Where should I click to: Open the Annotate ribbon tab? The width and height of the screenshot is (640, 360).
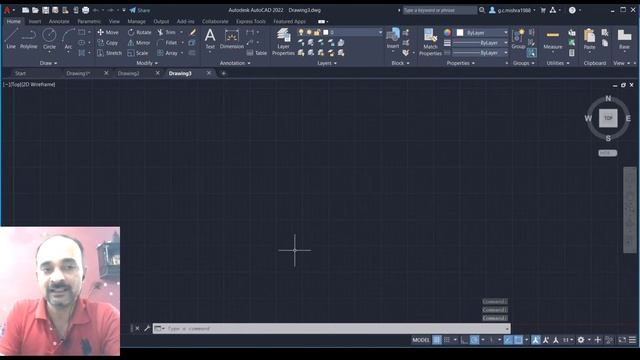(x=59, y=21)
